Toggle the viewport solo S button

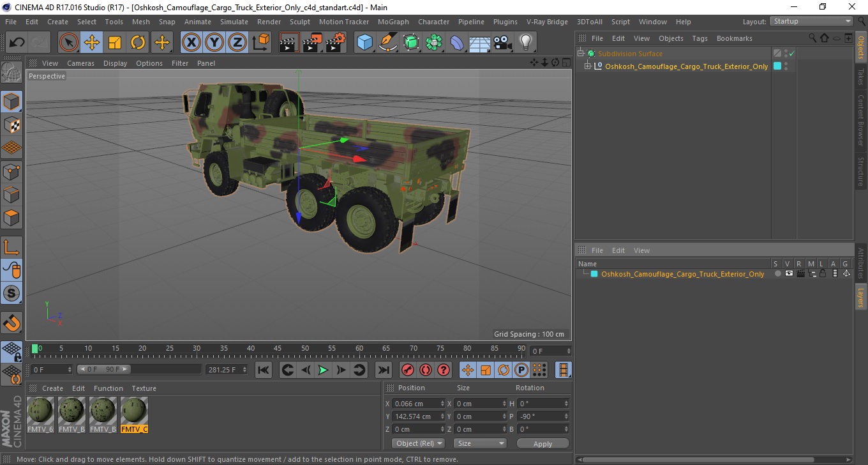click(x=11, y=293)
